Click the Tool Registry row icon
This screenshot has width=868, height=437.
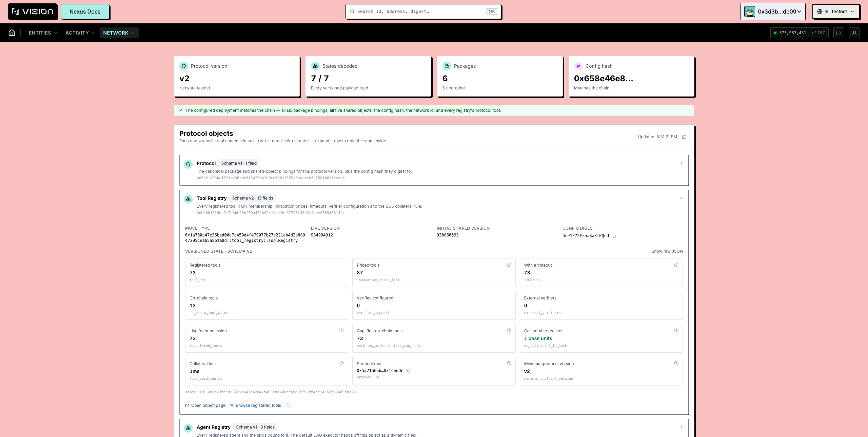[x=188, y=199]
